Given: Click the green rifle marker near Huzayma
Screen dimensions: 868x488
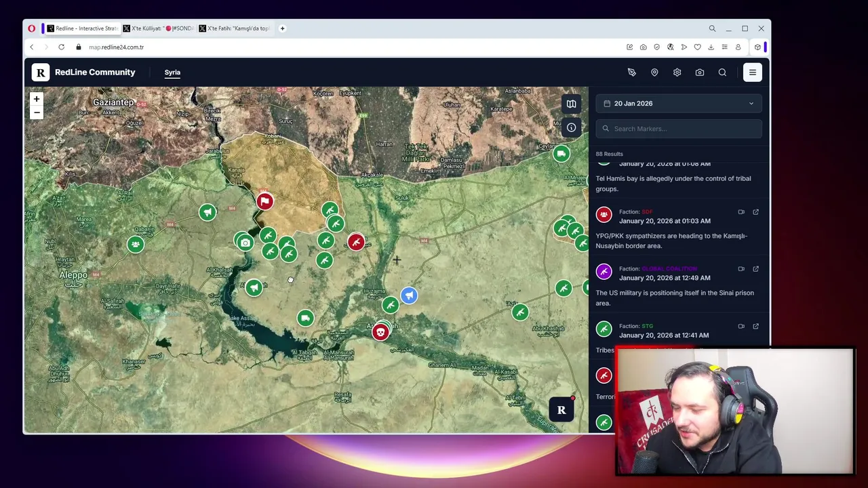Looking at the screenshot, I should tap(390, 306).
